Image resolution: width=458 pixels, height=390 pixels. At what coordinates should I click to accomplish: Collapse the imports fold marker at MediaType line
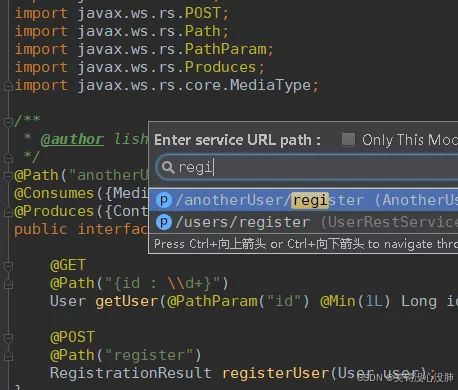coord(8,87)
